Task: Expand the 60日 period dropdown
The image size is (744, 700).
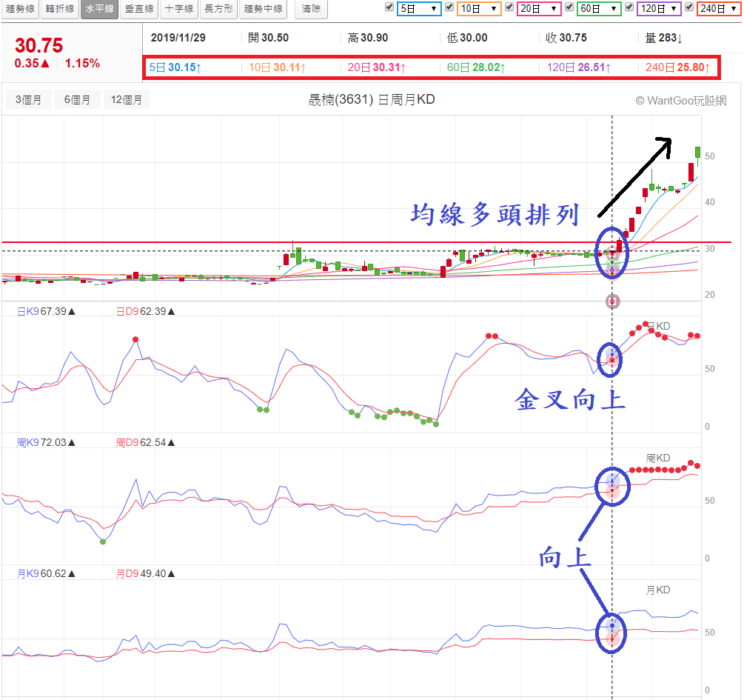Action: pos(600,9)
